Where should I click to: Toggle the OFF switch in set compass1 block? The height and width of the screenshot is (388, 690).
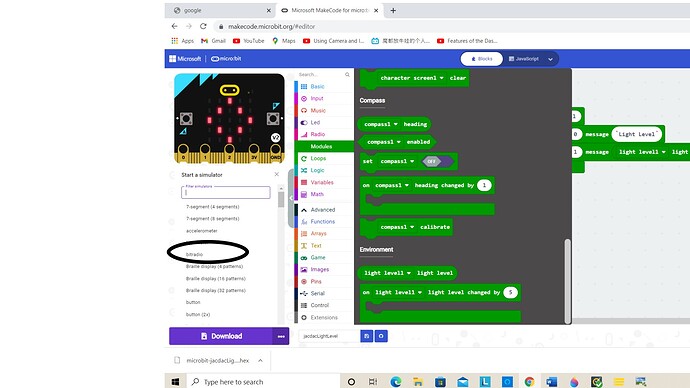click(x=437, y=161)
